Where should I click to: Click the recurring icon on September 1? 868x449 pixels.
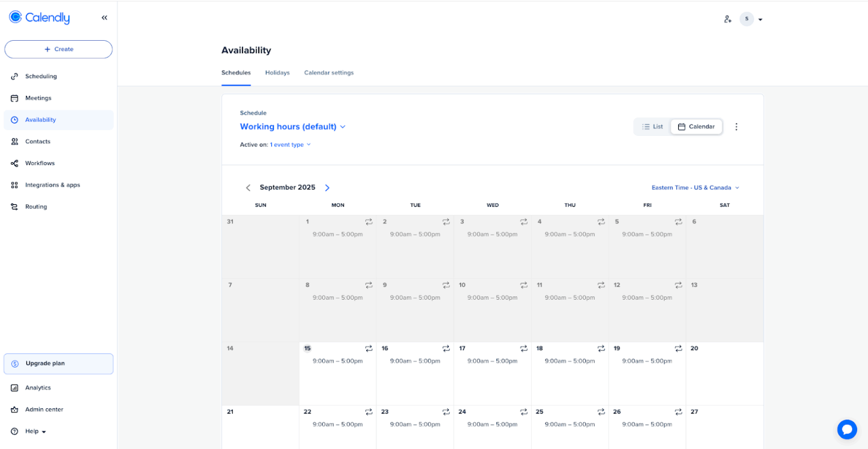[369, 222]
